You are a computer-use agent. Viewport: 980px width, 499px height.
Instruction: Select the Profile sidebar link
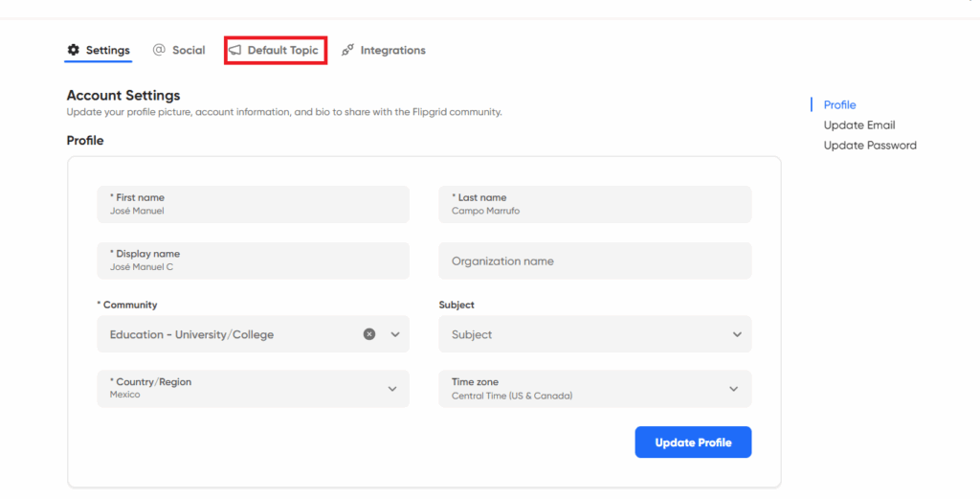tap(839, 105)
